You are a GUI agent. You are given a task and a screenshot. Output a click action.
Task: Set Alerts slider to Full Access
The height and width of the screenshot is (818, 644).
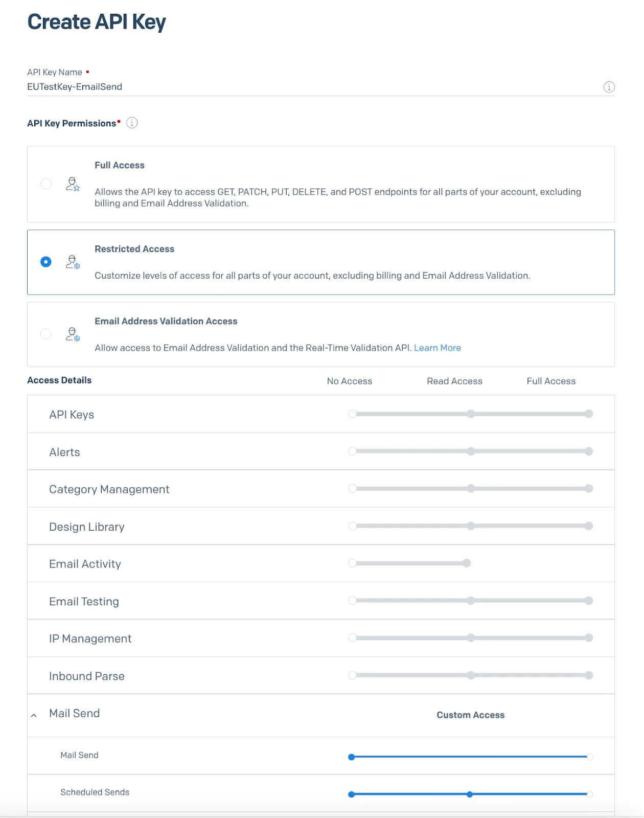[x=589, y=451]
